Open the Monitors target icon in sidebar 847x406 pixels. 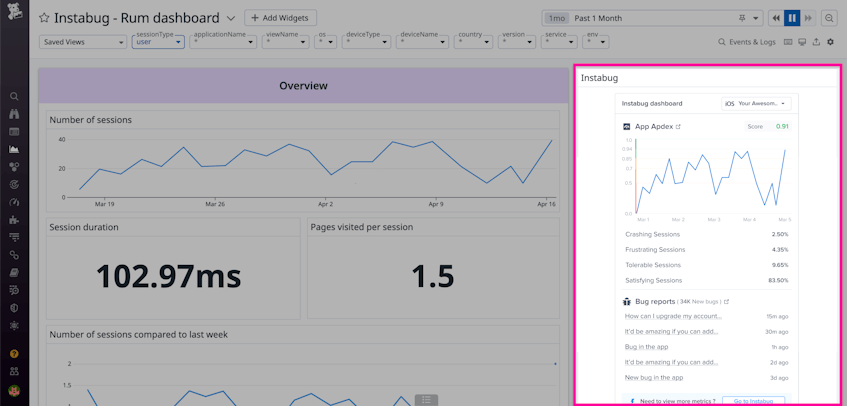pyautogui.click(x=15, y=185)
